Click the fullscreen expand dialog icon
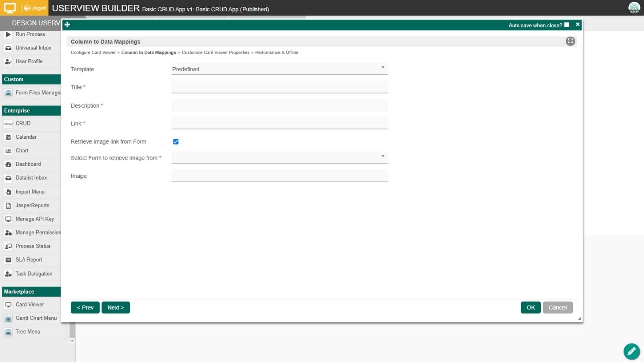 click(x=570, y=41)
